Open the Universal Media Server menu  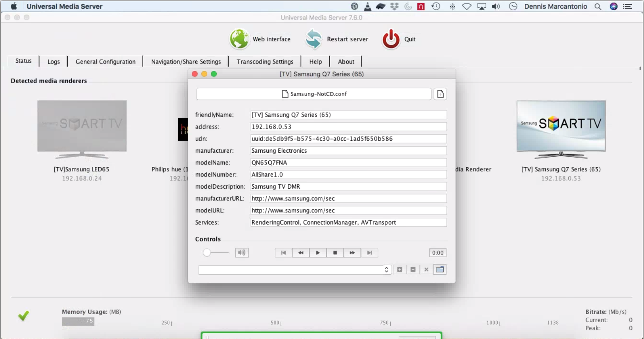pos(65,6)
